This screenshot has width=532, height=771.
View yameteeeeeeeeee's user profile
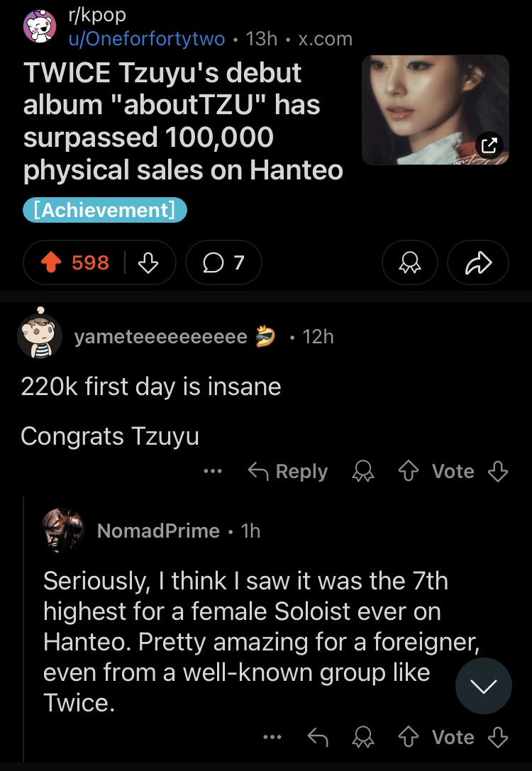point(161,336)
